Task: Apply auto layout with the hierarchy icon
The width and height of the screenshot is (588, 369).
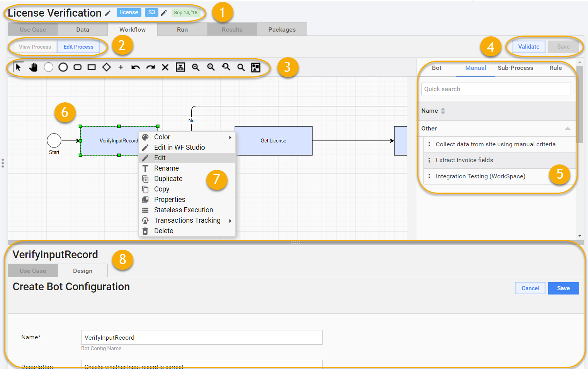Action: [x=180, y=67]
